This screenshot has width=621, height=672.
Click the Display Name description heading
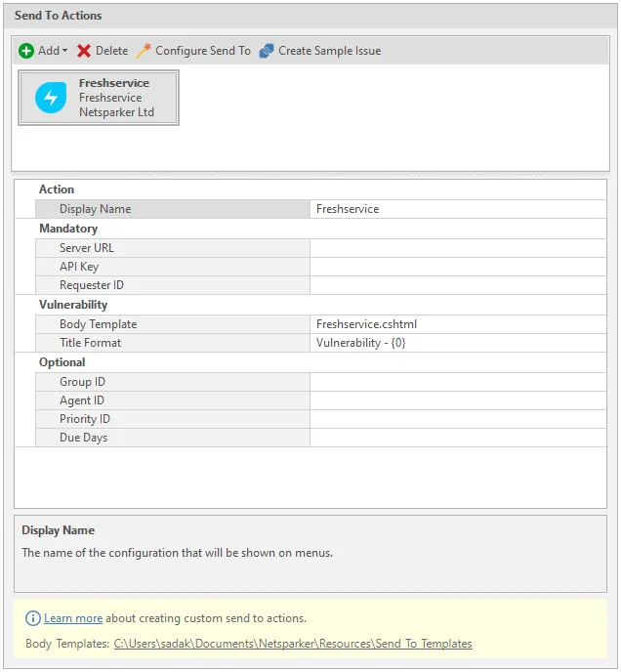tap(59, 530)
